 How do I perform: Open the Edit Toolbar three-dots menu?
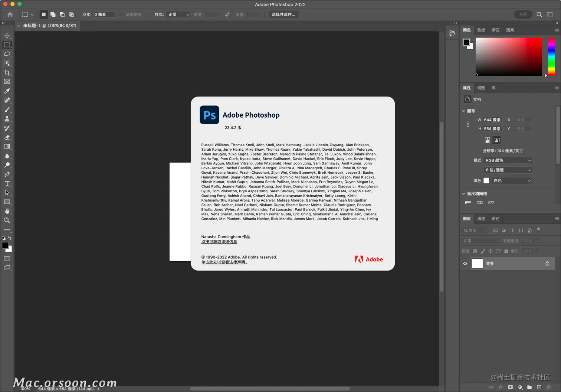7,230
